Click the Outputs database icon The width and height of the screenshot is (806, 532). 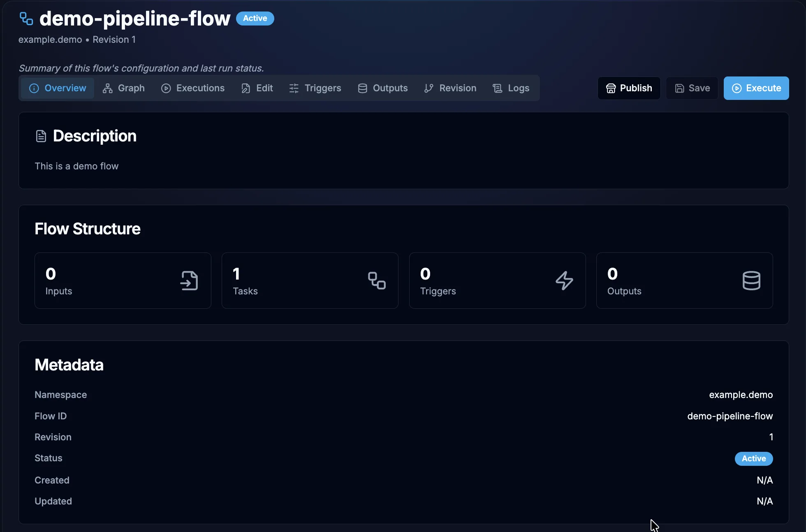[751, 281]
